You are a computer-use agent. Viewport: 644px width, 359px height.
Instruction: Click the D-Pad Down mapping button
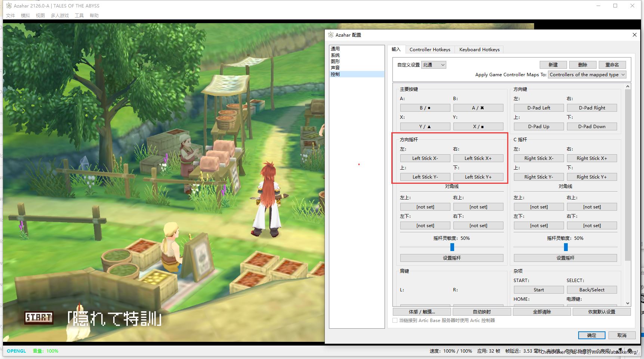[x=592, y=126]
